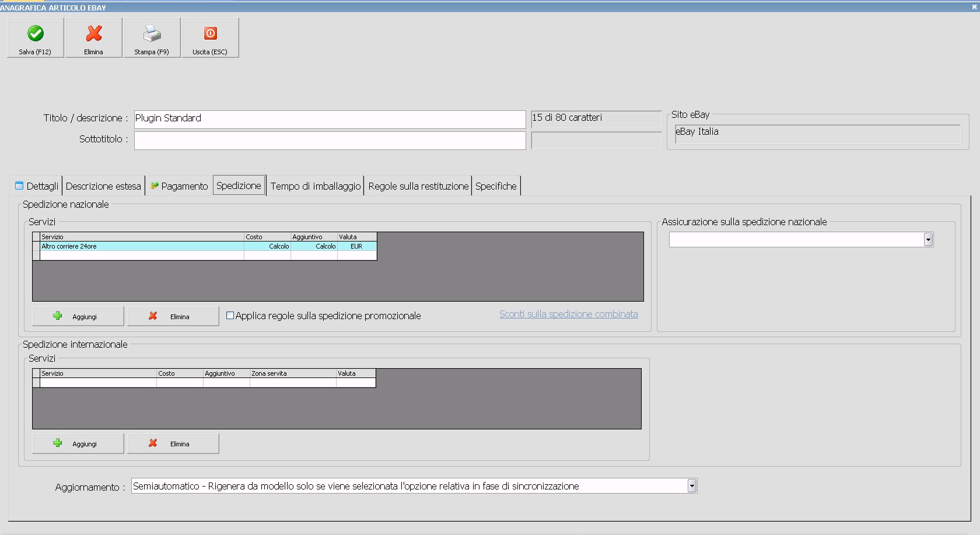Click the Zona servita column header
The width and height of the screenshot is (980, 535).
pyautogui.click(x=293, y=373)
